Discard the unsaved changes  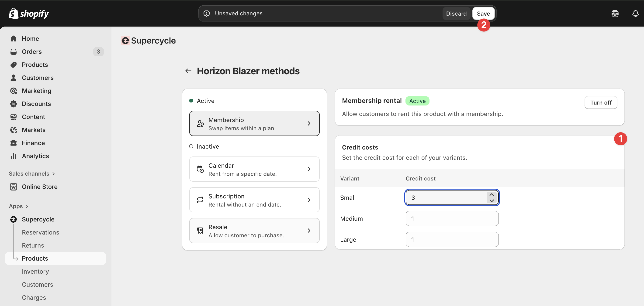click(456, 14)
